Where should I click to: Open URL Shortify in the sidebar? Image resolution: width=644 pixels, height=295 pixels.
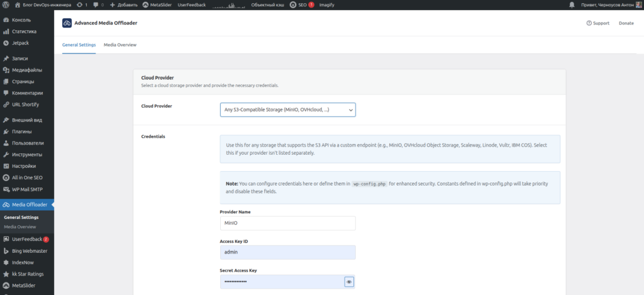pyautogui.click(x=26, y=104)
